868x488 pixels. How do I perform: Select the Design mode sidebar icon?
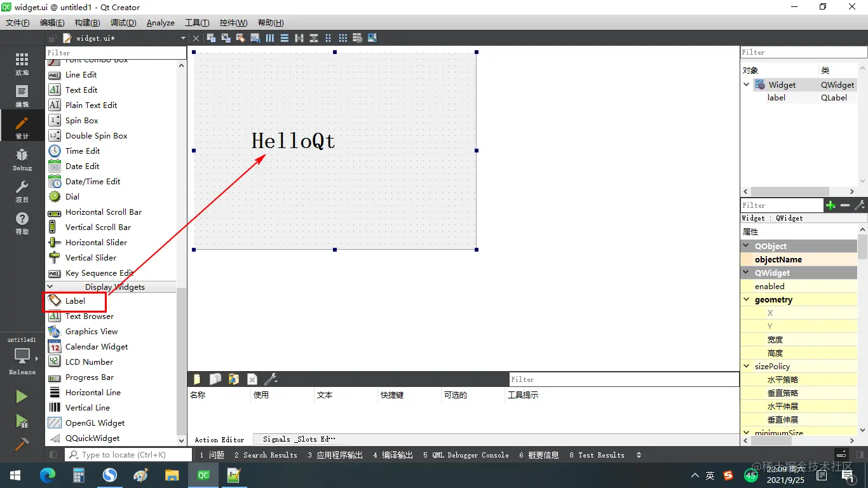coord(22,126)
